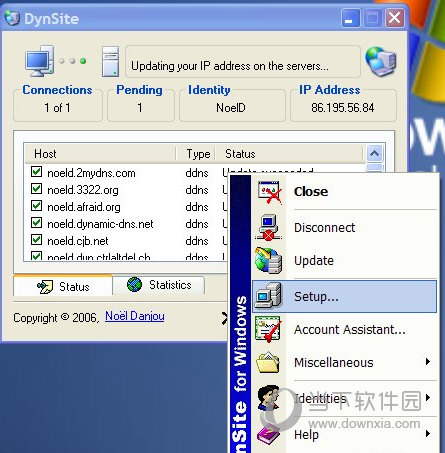Click the NoelD identity value
This screenshot has width=445, height=453.
pyautogui.click(x=231, y=108)
